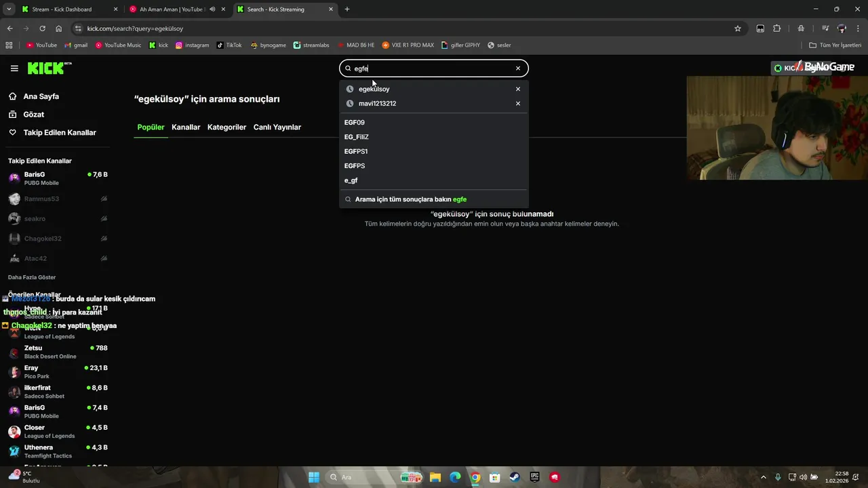Open gifler GIPHY bookmark

click(460, 45)
